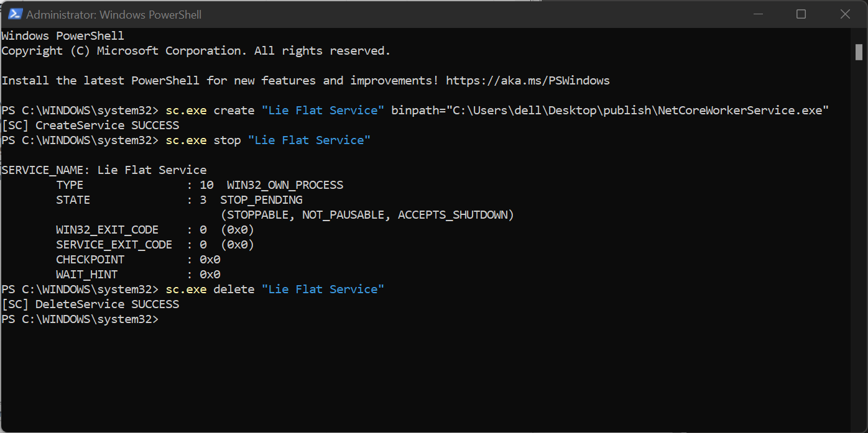
Task: Maximize the PowerShell window
Action: point(801,14)
